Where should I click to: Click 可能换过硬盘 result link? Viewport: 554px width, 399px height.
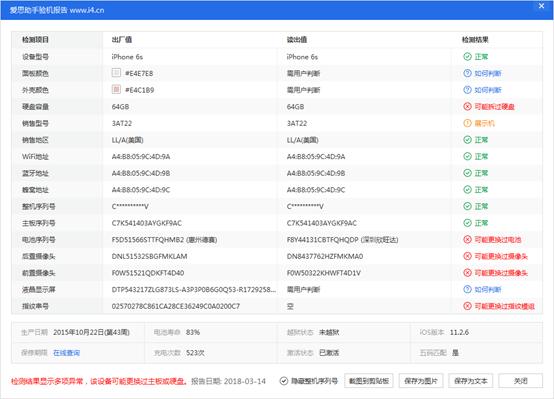tap(494, 107)
